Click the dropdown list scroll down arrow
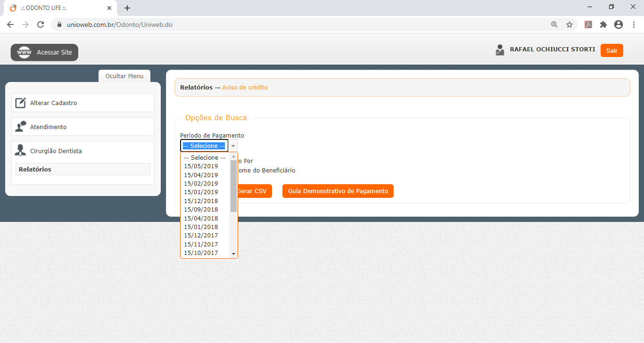 click(233, 253)
